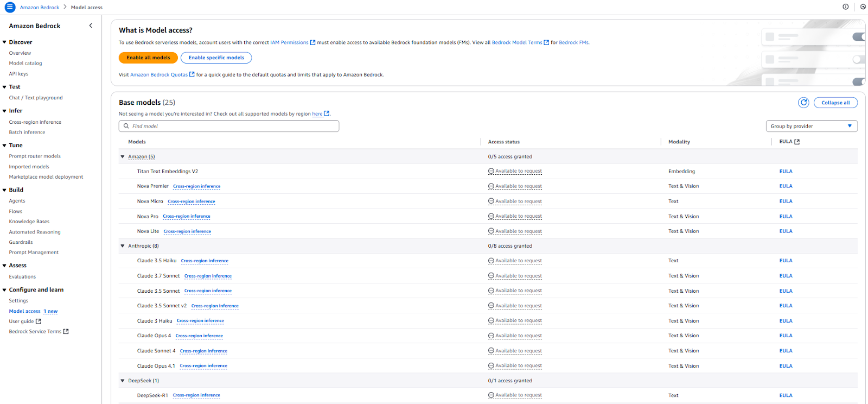The height and width of the screenshot is (404, 868).
Task: Click the refresh icon beside Collapse all
Action: pos(803,103)
